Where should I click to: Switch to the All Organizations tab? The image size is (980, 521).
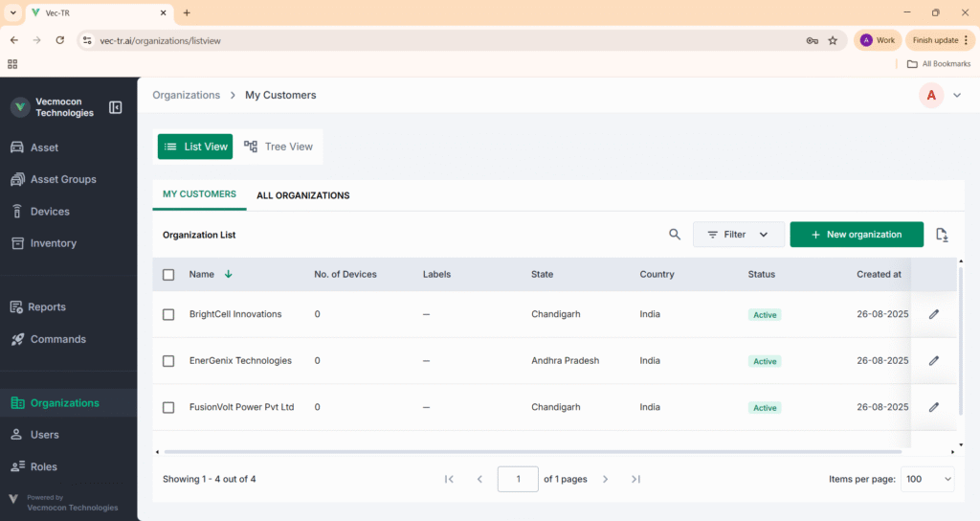point(302,195)
